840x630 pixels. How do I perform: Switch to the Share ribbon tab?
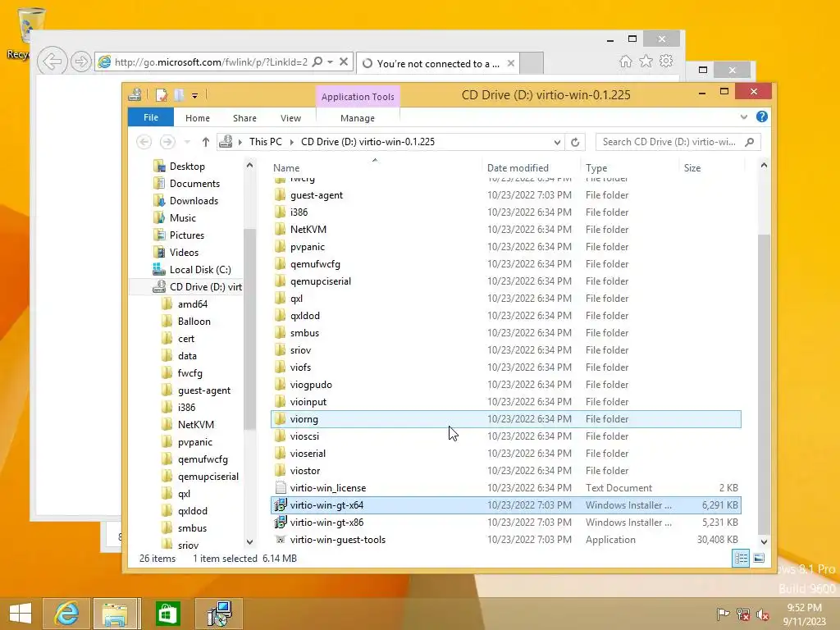pos(244,118)
